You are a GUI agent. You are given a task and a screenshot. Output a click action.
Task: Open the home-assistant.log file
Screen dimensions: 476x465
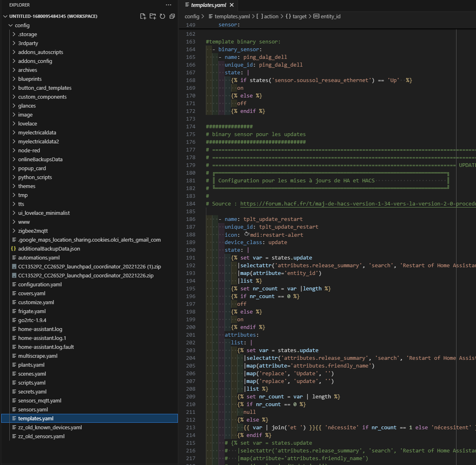point(40,329)
